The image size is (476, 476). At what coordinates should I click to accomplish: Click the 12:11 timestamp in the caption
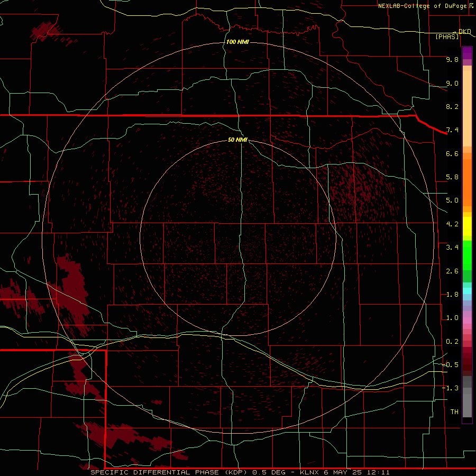pyautogui.click(x=378, y=472)
